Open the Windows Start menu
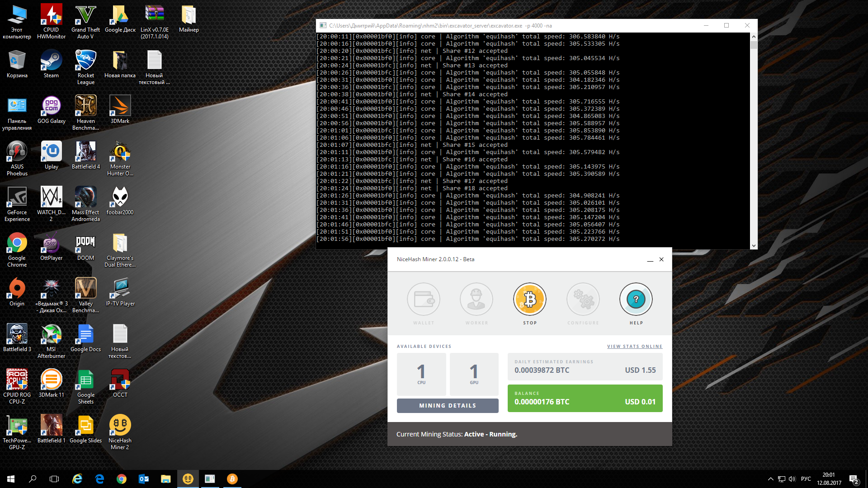Screen dimensions: 868x488 [11, 479]
